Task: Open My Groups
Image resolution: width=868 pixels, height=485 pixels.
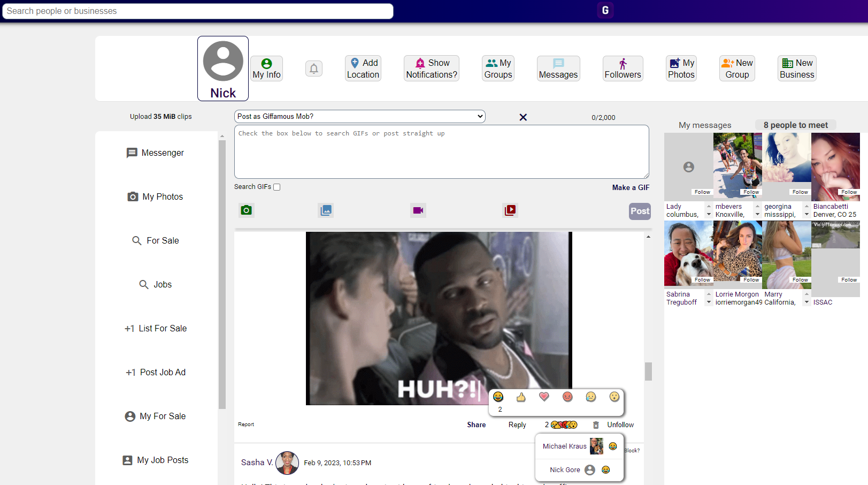Action: (498, 69)
